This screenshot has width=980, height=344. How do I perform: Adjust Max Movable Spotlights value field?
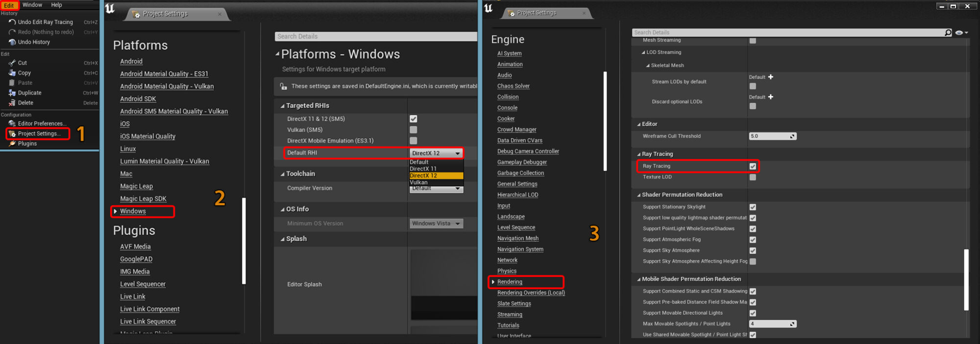(x=773, y=324)
